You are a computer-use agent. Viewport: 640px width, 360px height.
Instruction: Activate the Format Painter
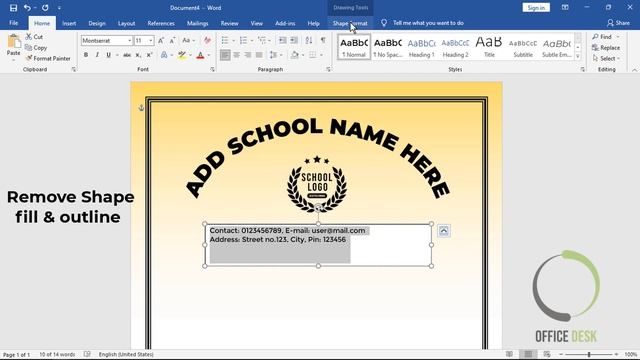point(48,58)
